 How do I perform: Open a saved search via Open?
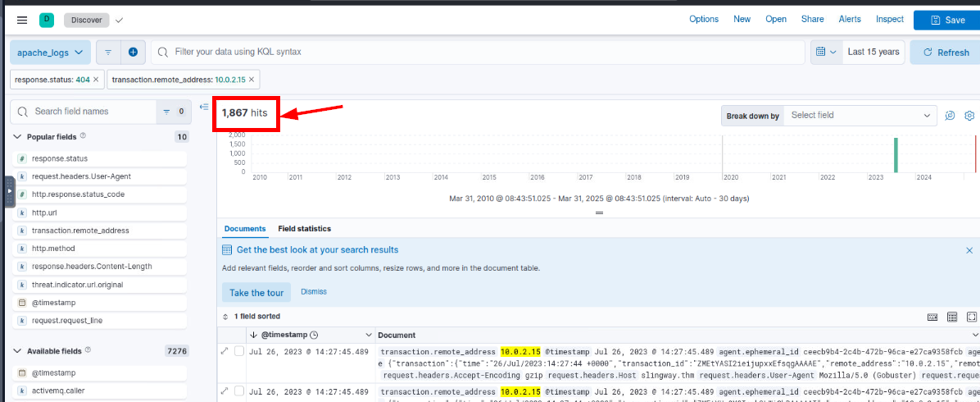tap(776, 20)
